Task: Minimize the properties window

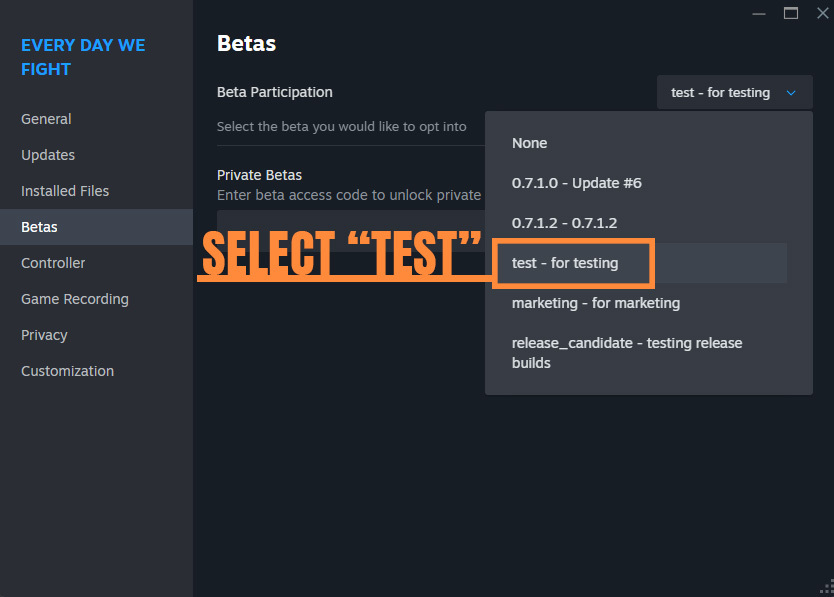Action: pyautogui.click(x=760, y=13)
